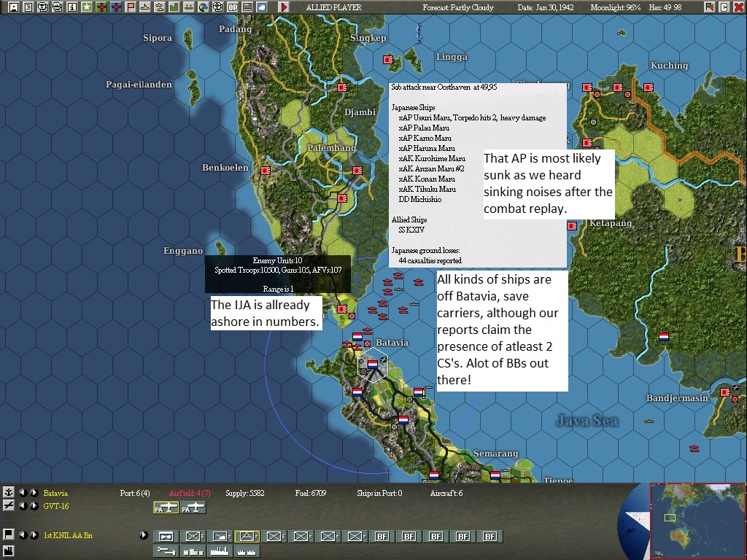This screenshot has width=747, height=560.
Task: Click the Forecast: Partly Cloudy text
Action: click(x=458, y=7)
